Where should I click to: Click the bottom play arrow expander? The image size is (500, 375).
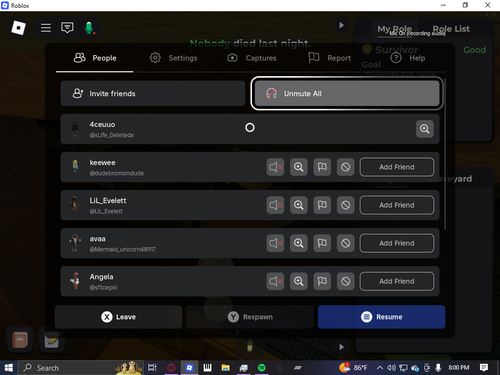[341, 347]
